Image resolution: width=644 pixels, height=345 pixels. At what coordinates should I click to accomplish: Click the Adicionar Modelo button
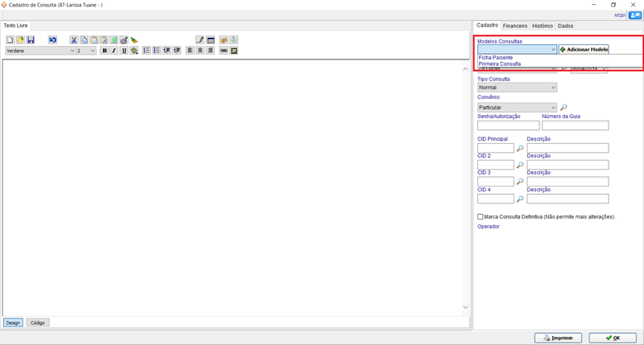coord(584,49)
